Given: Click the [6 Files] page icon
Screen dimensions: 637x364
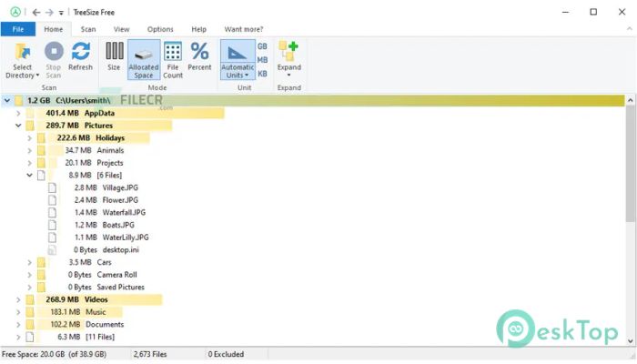Looking at the screenshot, I should (x=41, y=175).
